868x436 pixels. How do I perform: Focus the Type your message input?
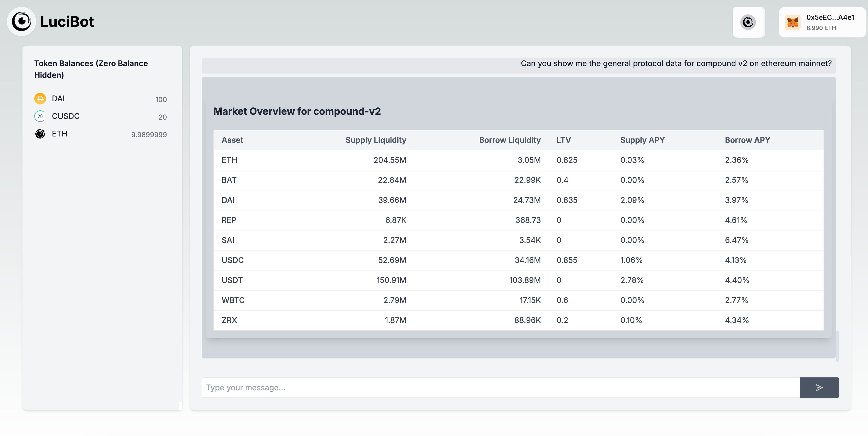tap(501, 387)
